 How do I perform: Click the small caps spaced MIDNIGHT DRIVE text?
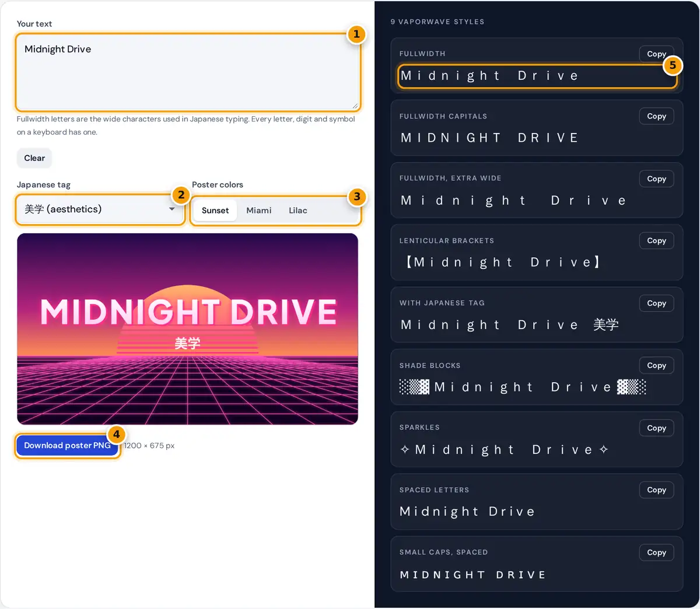(473, 575)
